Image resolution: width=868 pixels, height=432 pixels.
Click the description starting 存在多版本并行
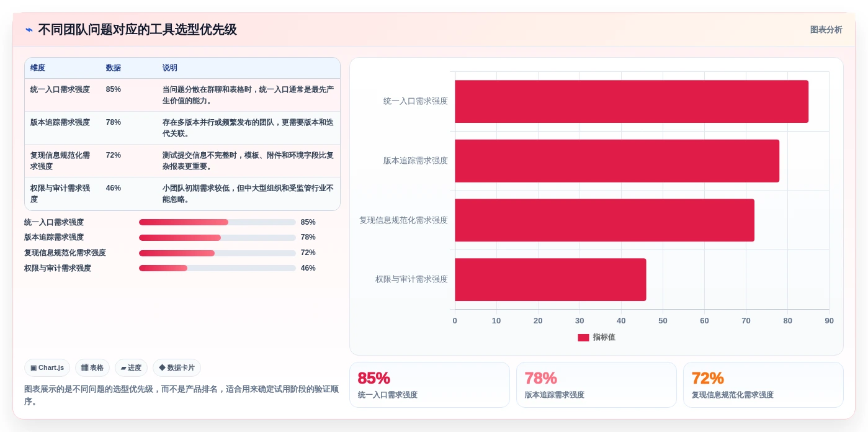[248, 128]
